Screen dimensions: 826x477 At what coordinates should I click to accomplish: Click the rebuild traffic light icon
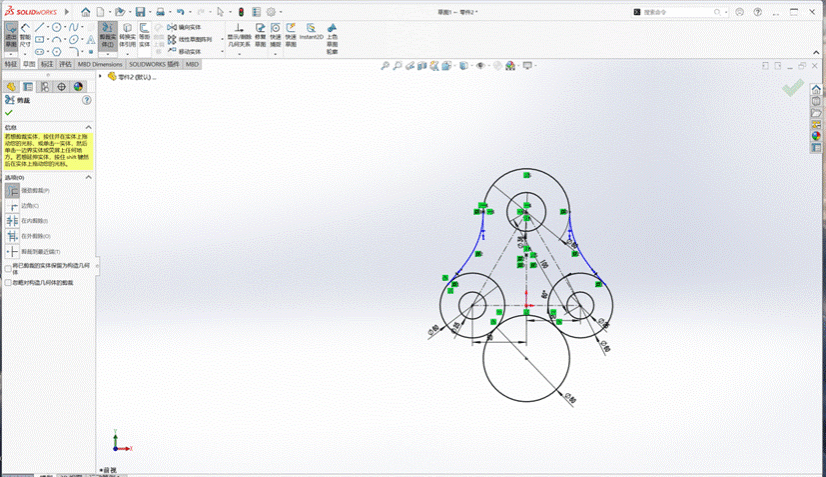point(240,12)
